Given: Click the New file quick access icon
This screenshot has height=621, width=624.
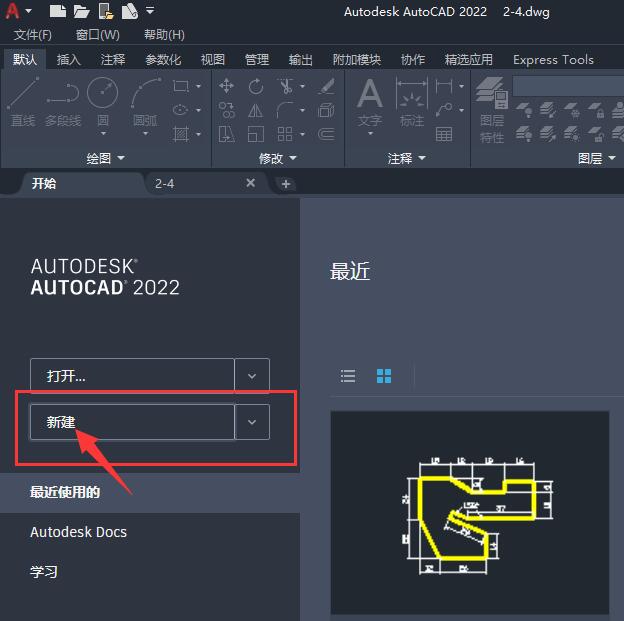Looking at the screenshot, I should click(58, 11).
